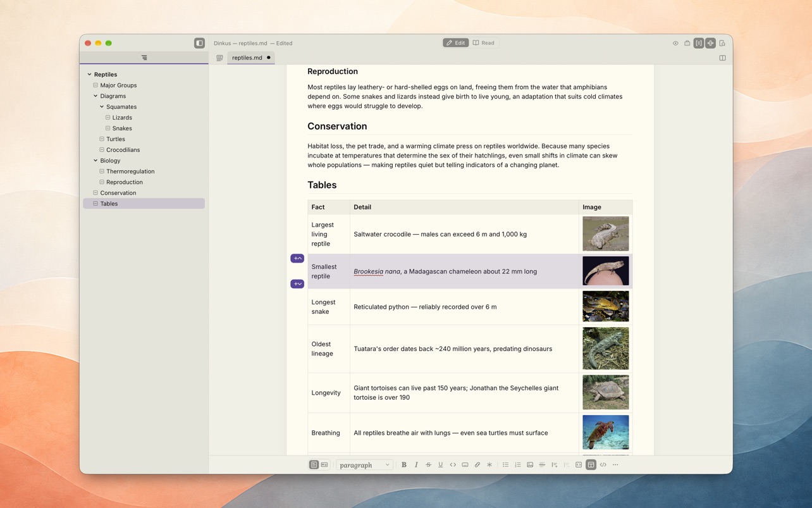Toggle the sidebar visibility button

coord(199,43)
